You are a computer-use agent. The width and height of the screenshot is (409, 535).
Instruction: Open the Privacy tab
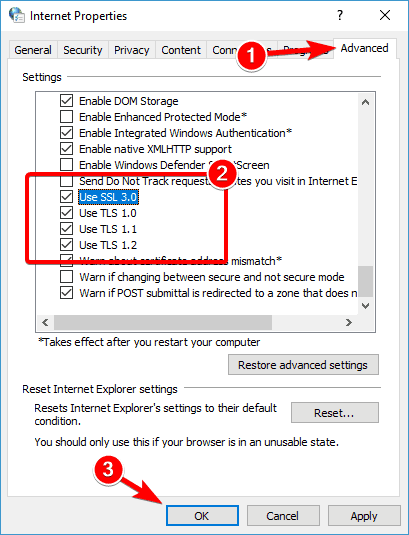(x=132, y=50)
